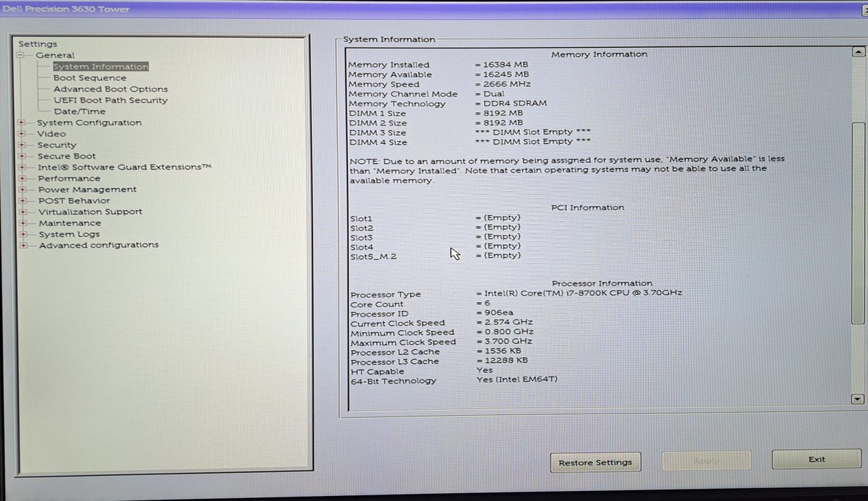Click DIMM 4 Slot Empty value
This screenshot has height=501, width=868.
tap(533, 142)
